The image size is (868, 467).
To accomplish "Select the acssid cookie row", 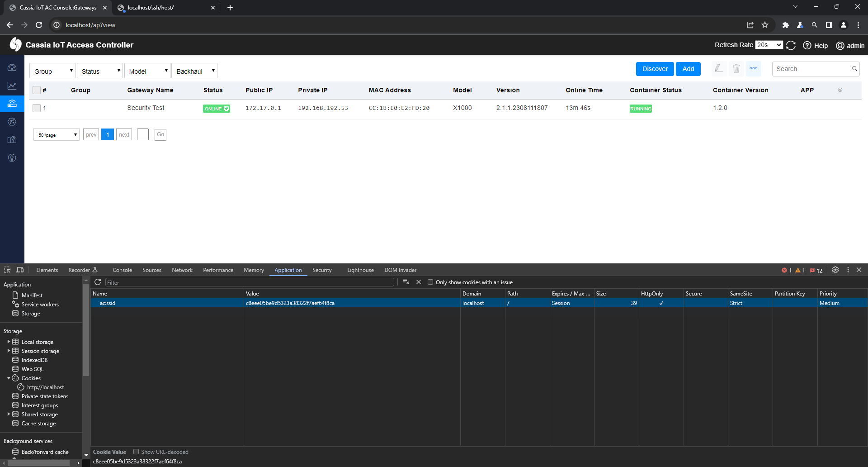I will point(479,303).
